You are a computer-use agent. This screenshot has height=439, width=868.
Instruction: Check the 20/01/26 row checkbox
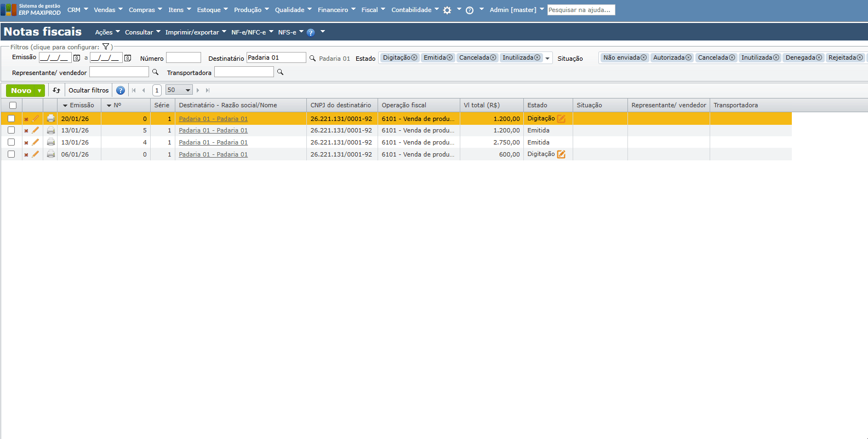(11, 118)
